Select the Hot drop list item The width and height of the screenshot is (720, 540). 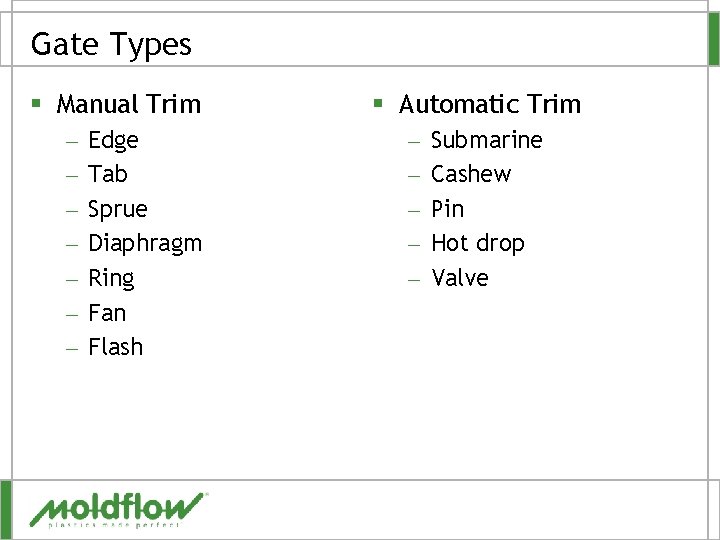(478, 243)
